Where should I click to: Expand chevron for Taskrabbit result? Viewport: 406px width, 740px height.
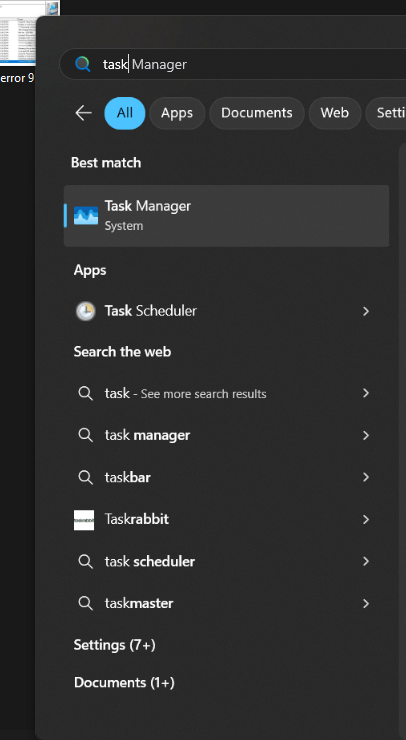(x=366, y=520)
